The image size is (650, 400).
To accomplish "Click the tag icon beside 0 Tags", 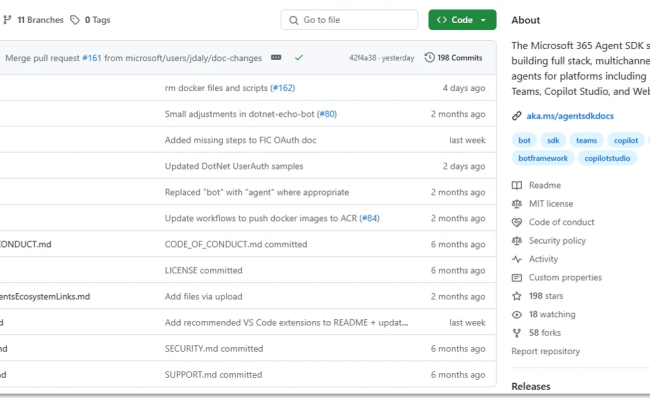I will pos(75,20).
